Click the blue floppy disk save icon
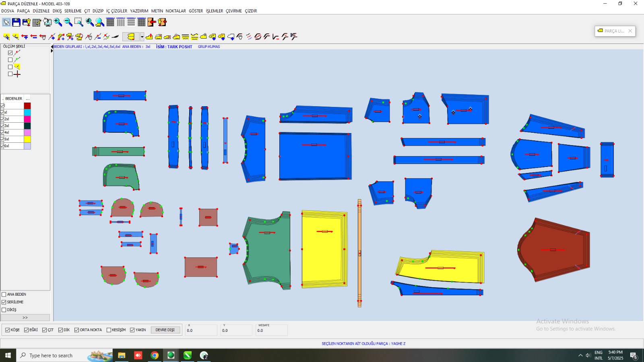The image size is (644, 362). [x=16, y=23]
